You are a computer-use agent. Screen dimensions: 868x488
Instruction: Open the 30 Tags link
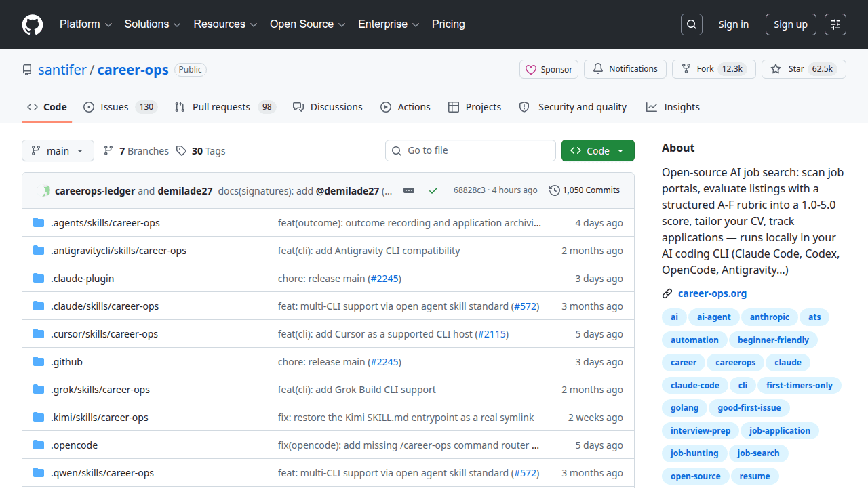pyautogui.click(x=201, y=151)
